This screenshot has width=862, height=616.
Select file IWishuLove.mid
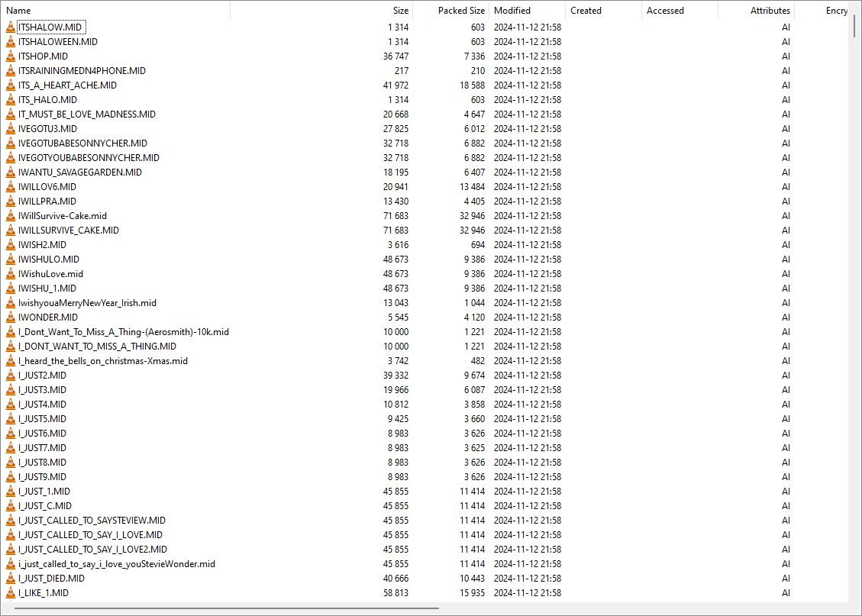pyautogui.click(x=50, y=274)
